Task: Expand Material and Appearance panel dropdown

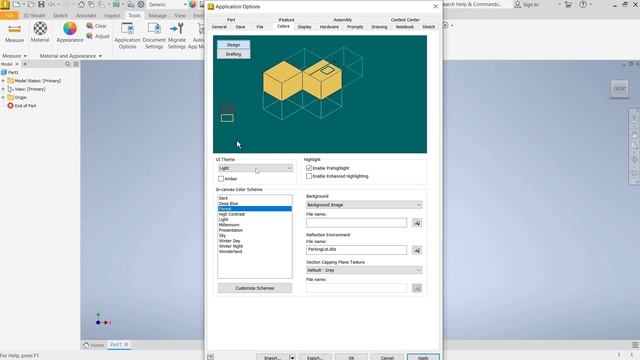Action: coord(100,56)
